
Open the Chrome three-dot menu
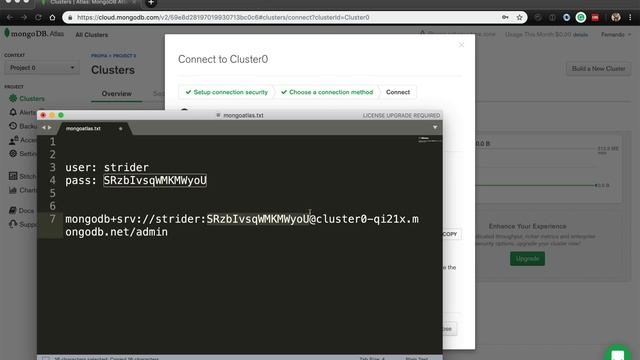(630, 18)
